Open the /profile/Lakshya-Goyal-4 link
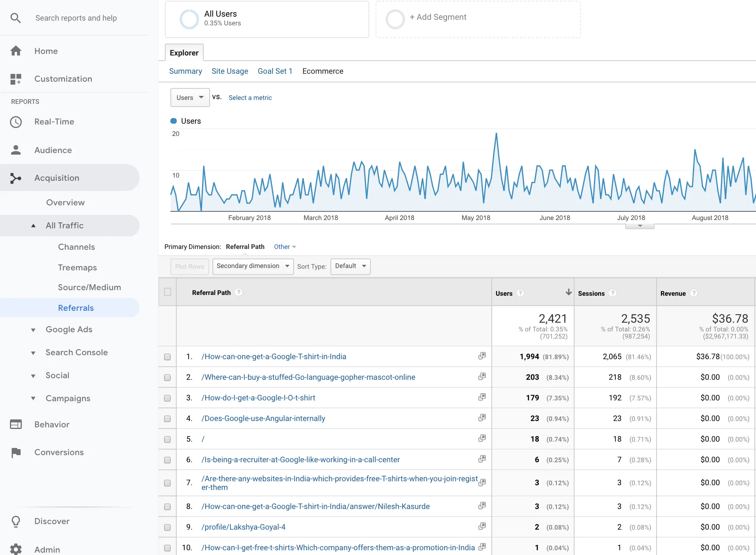 pos(243,527)
